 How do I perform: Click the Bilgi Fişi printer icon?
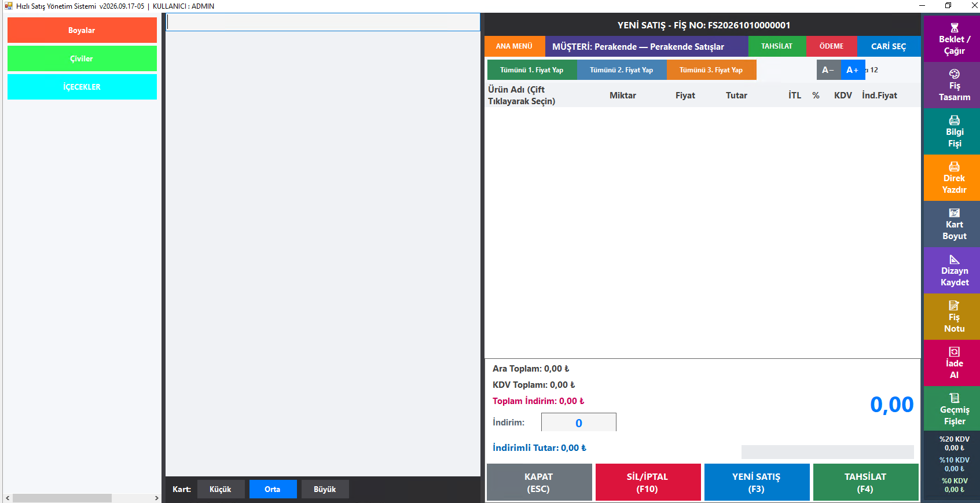click(x=955, y=120)
